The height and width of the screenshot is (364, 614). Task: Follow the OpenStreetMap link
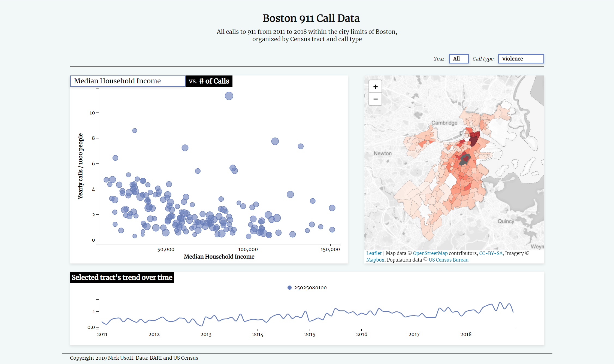430,253
